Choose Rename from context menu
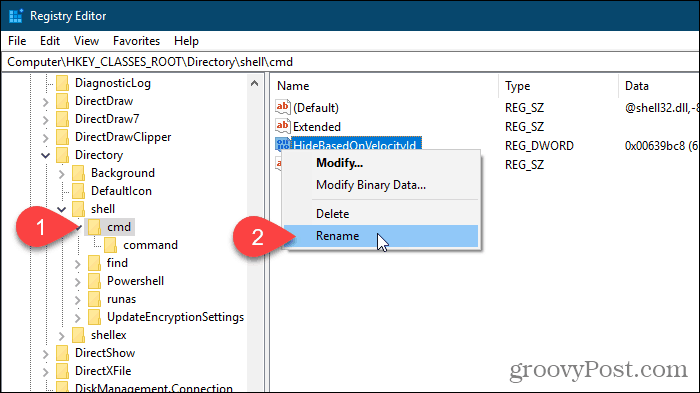The width and height of the screenshot is (700, 393). click(x=381, y=236)
